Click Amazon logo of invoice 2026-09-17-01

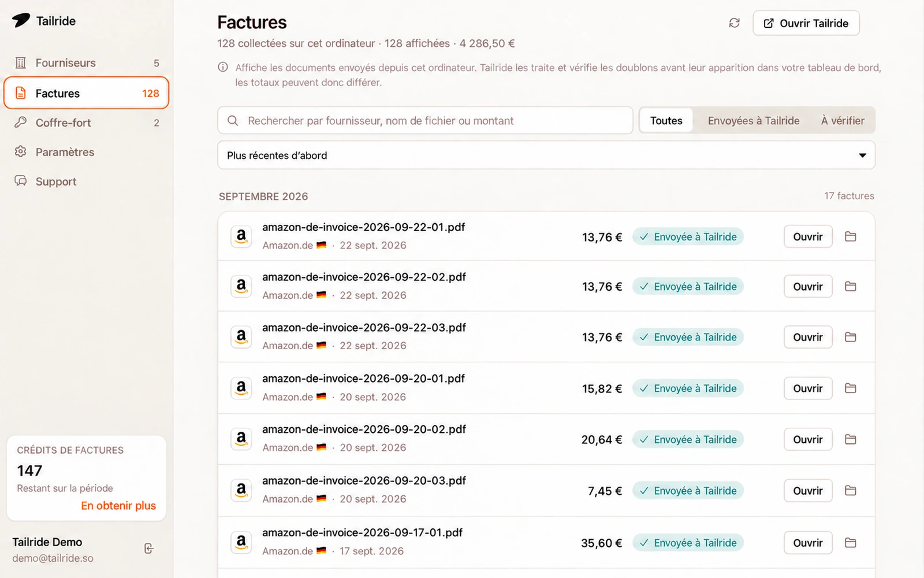(x=241, y=543)
